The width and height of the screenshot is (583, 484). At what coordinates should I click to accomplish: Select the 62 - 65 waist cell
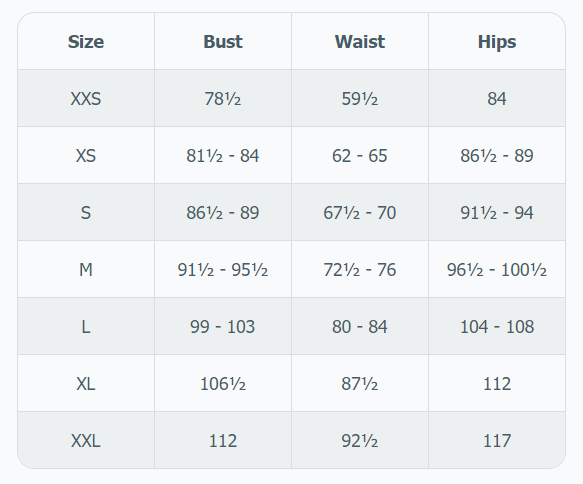(x=360, y=156)
